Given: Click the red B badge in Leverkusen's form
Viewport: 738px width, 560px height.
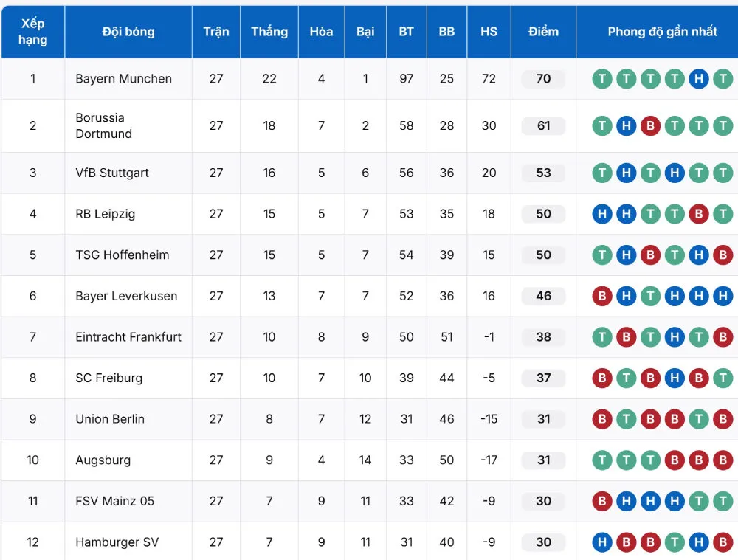Looking at the screenshot, I should click(x=602, y=296).
